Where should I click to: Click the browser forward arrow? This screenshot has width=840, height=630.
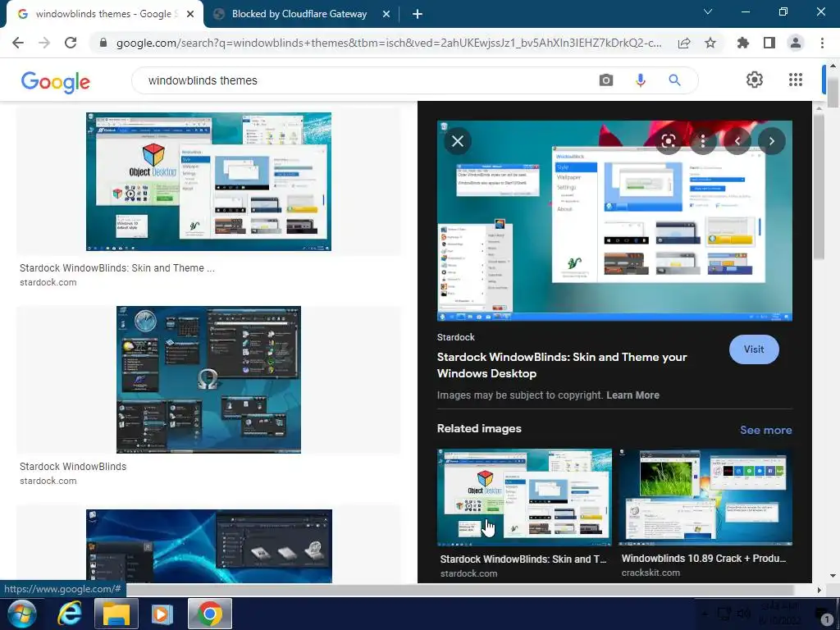(x=44, y=43)
